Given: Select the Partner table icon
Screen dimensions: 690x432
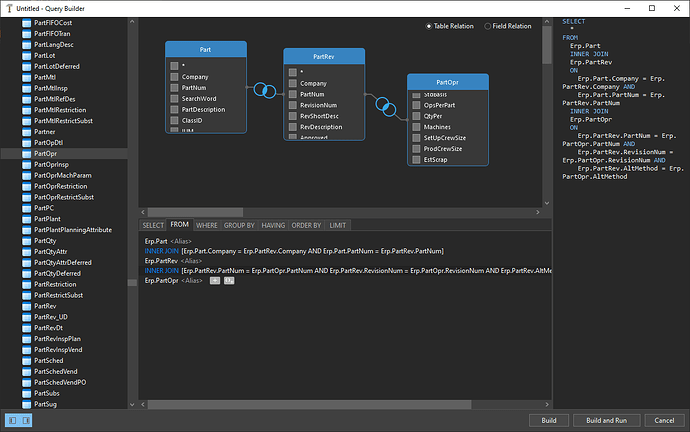Looking at the screenshot, I should 26,132.
